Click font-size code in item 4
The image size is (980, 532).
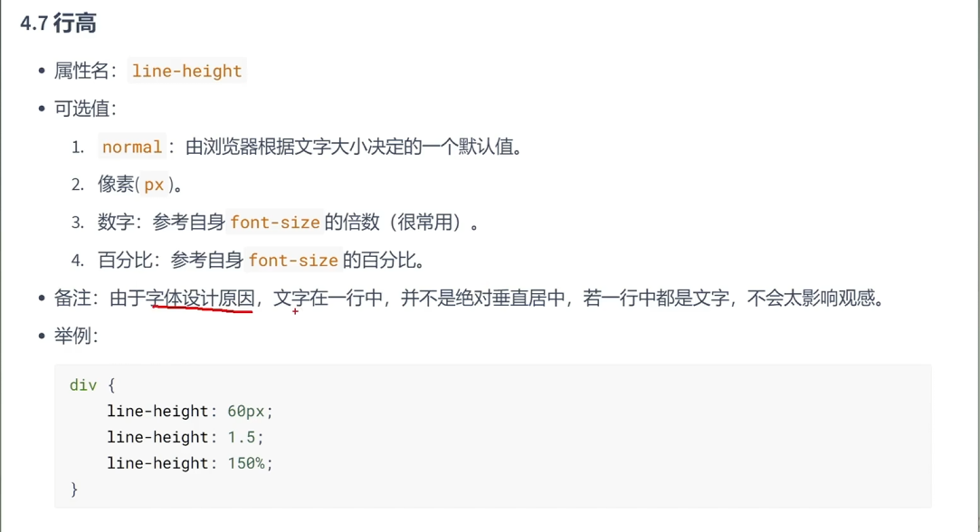tap(293, 260)
